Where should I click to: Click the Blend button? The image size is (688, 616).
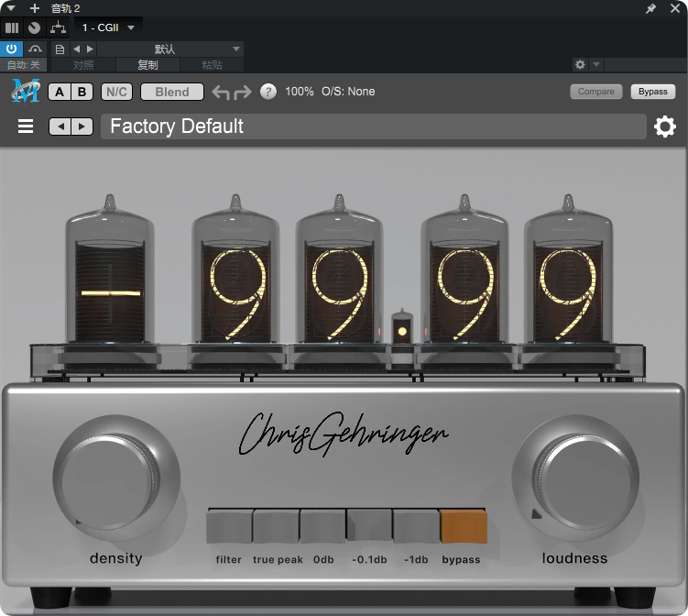pos(172,92)
